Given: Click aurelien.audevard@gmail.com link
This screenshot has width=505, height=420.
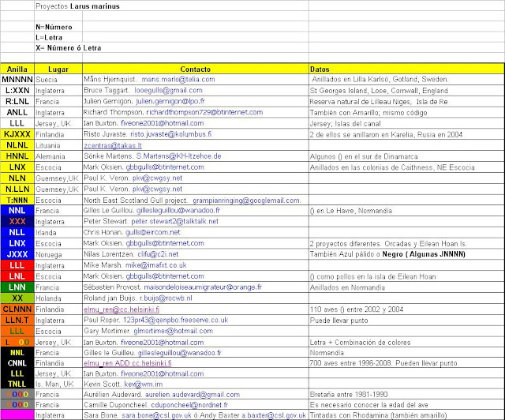Looking at the screenshot, I should (x=193, y=395).
